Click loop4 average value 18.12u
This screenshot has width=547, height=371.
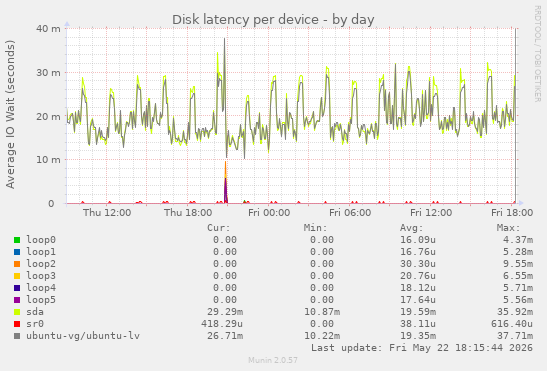click(x=418, y=288)
